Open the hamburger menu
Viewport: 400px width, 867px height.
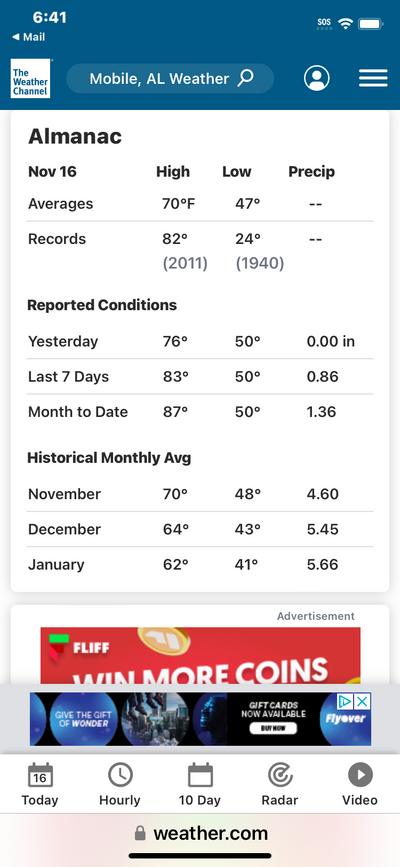373,78
